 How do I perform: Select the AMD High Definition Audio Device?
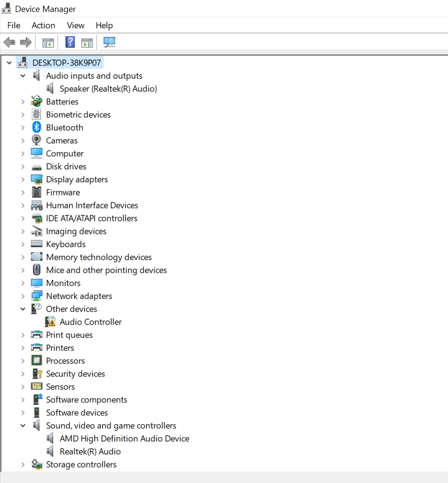tap(124, 438)
